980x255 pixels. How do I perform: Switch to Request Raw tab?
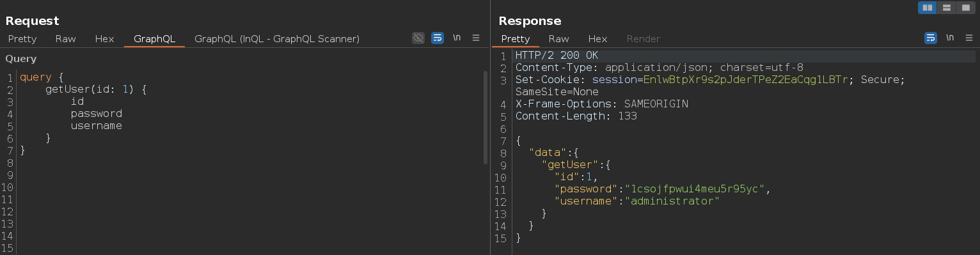[x=65, y=39]
